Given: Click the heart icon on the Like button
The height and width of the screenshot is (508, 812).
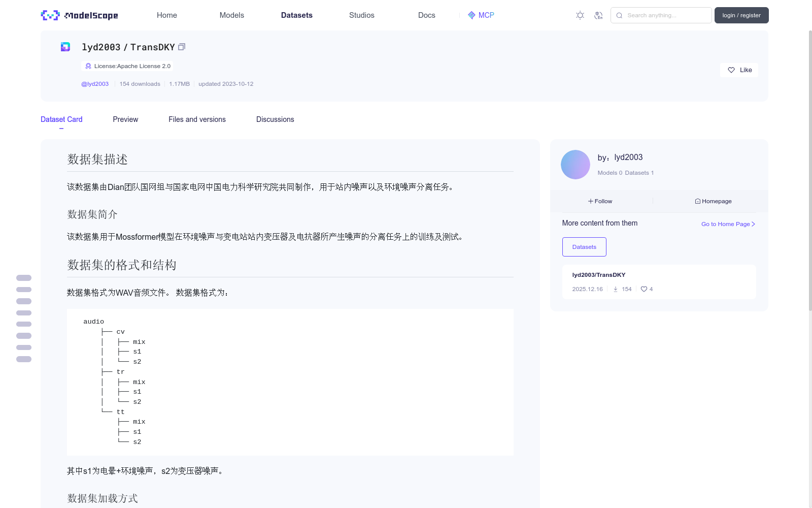Looking at the screenshot, I should pyautogui.click(x=731, y=70).
